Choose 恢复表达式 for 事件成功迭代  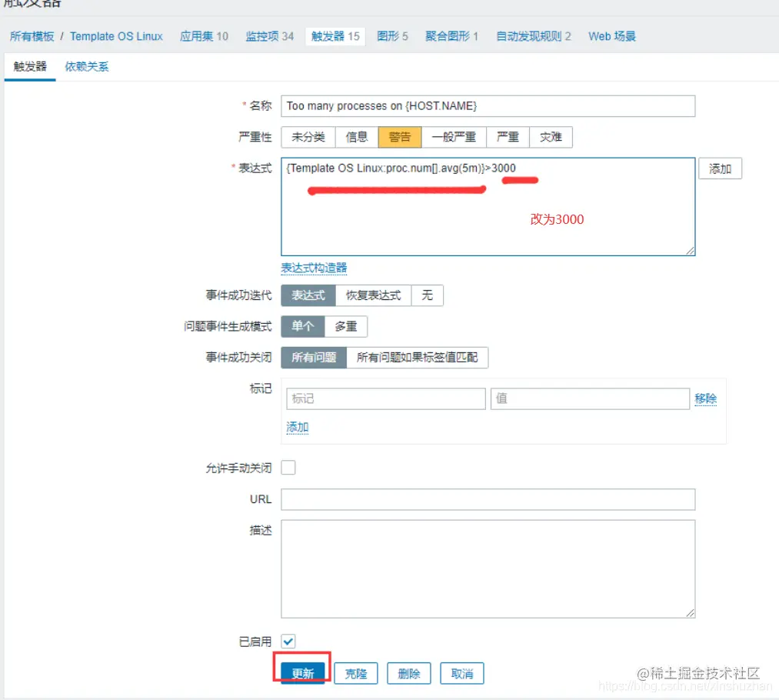[x=374, y=295]
